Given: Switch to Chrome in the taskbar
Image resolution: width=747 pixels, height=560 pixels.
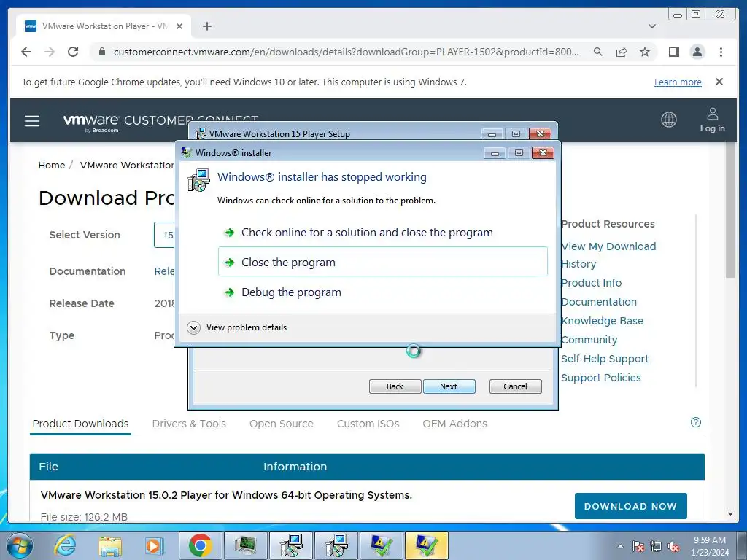Looking at the screenshot, I should coord(200,545).
